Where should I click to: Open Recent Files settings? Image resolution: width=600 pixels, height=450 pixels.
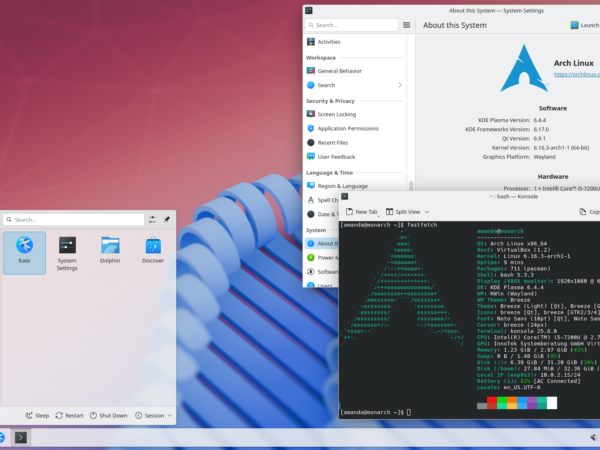[354, 142]
